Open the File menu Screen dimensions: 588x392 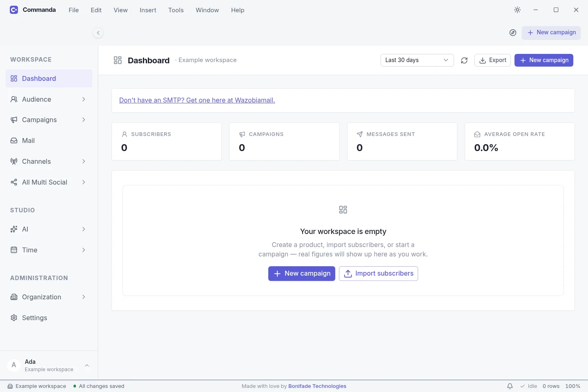click(x=74, y=10)
